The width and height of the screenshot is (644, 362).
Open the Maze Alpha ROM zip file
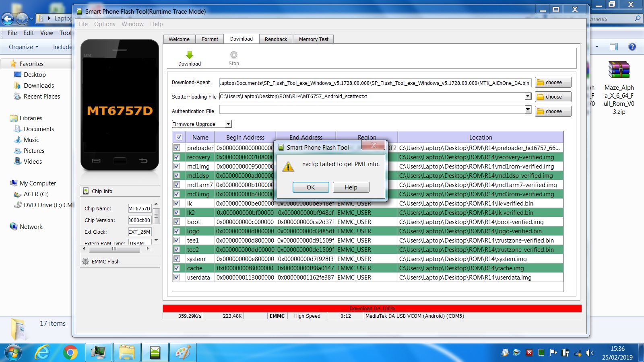pos(619,88)
